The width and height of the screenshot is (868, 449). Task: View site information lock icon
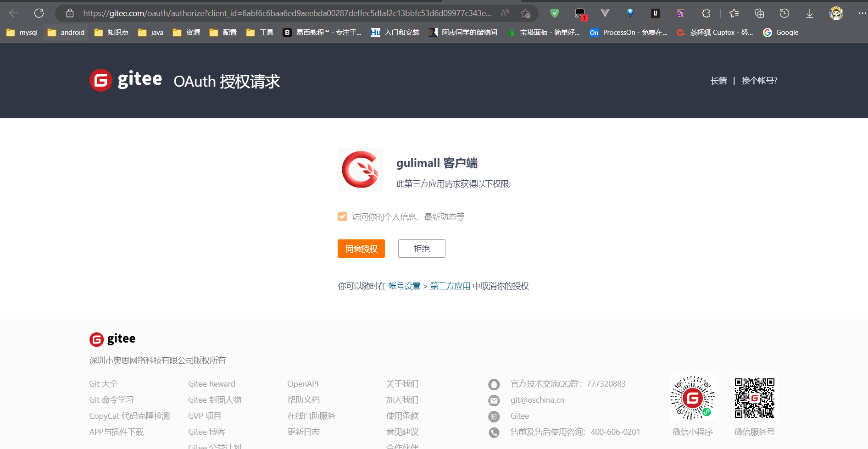point(70,13)
